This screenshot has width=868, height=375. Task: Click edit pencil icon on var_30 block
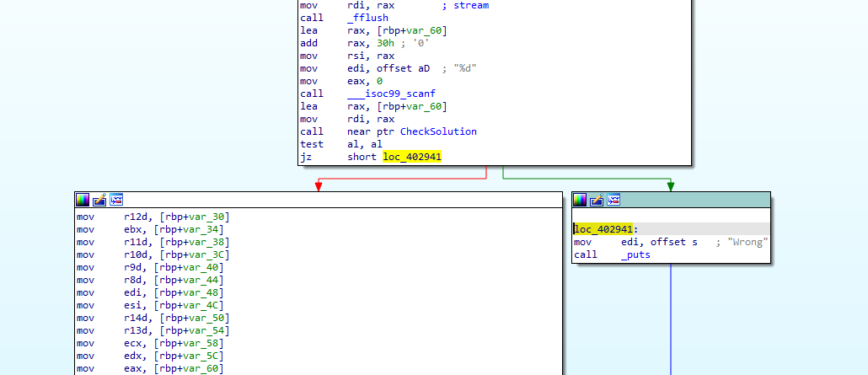(99, 200)
